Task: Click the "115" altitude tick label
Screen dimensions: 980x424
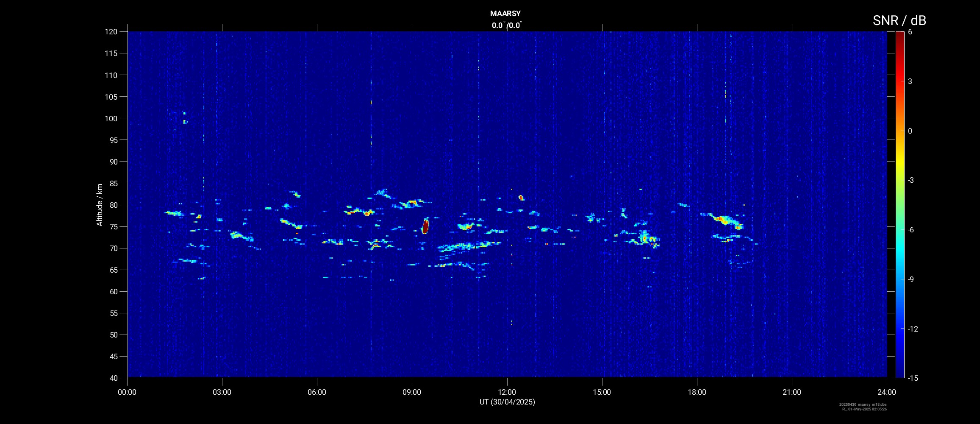Action: [111, 53]
